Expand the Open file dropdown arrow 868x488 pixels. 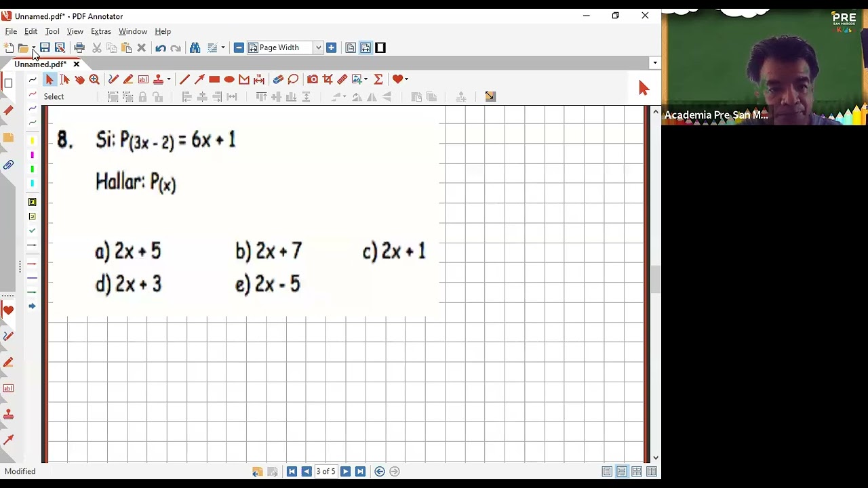pyautogui.click(x=33, y=47)
